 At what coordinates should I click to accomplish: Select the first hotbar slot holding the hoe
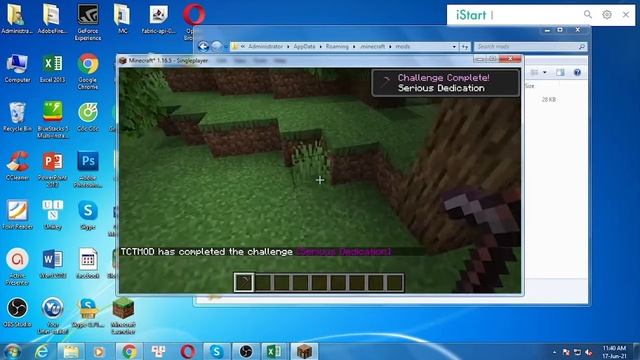pos(244,282)
